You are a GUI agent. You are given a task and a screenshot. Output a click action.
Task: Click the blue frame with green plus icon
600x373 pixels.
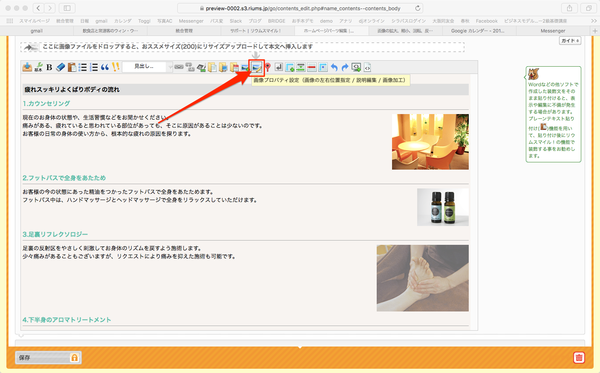click(x=290, y=67)
